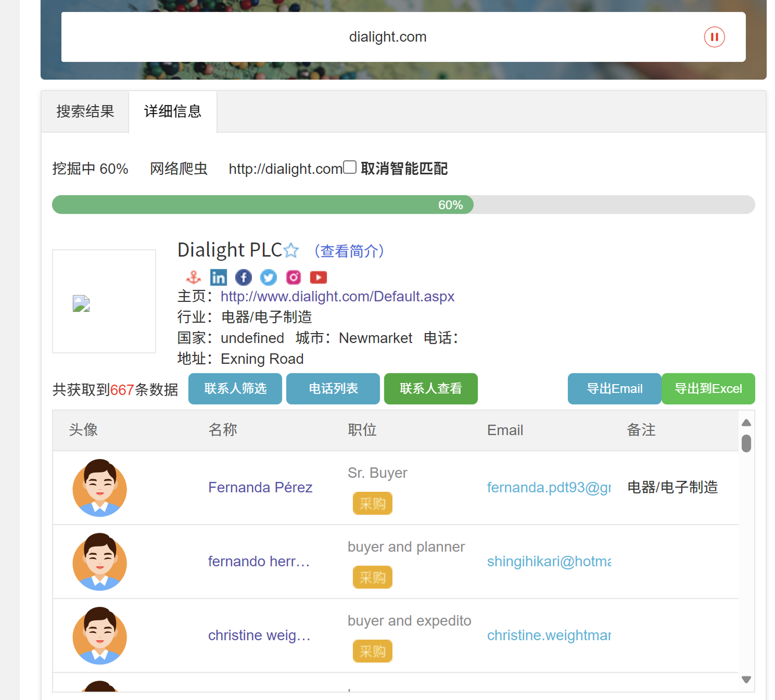Viewport: 775px width, 700px height.
Task: Select the 详细信息 tab
Action: click(173, 111)
